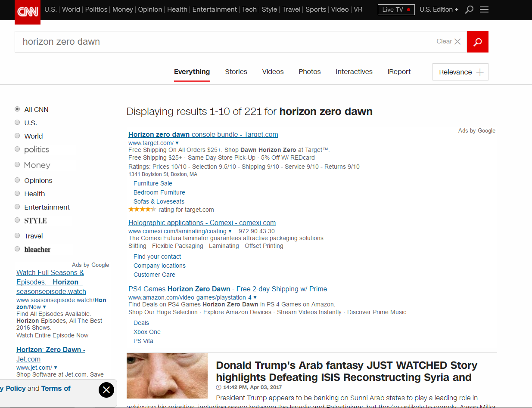Open the CNN logo home link
This screenshot has width=532, height=408.
(x=28, y=12)
